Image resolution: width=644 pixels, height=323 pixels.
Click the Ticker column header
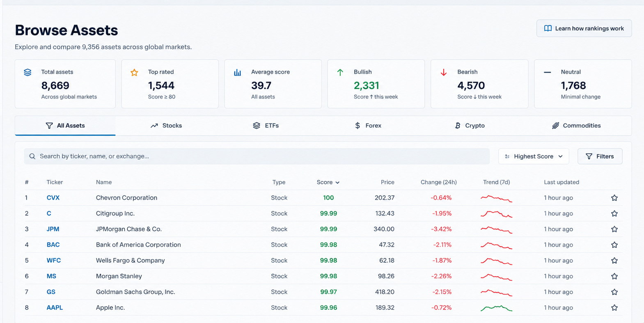pyautogui.click(x=55, y=182)
